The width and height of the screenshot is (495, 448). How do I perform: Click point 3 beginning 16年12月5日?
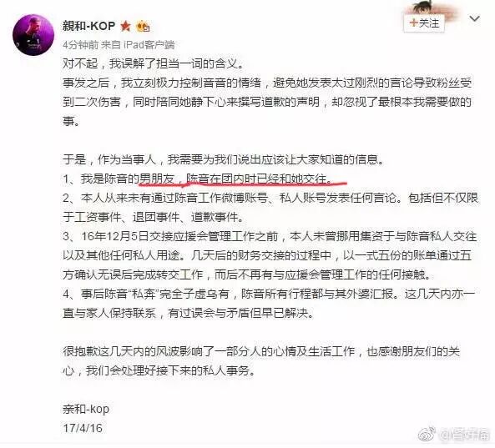[270, 255]
